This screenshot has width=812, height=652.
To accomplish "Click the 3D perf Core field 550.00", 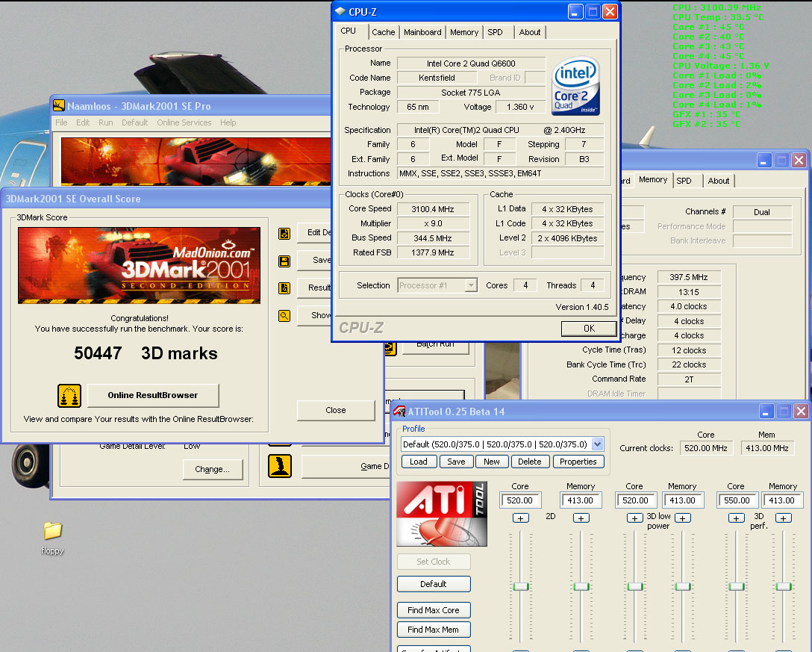I will tap(737, 500).
